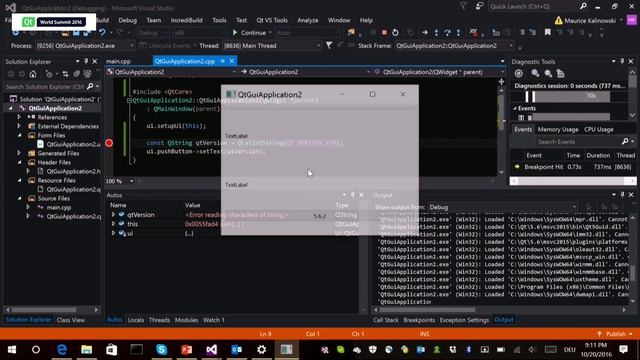
Task: Click the Diagnostic Tools zoom out icon
Action: click(x=548, y=73)
